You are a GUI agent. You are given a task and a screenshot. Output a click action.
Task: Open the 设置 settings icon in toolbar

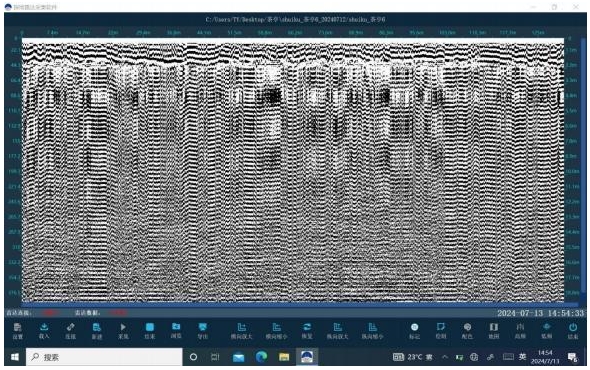coord(18,330)
